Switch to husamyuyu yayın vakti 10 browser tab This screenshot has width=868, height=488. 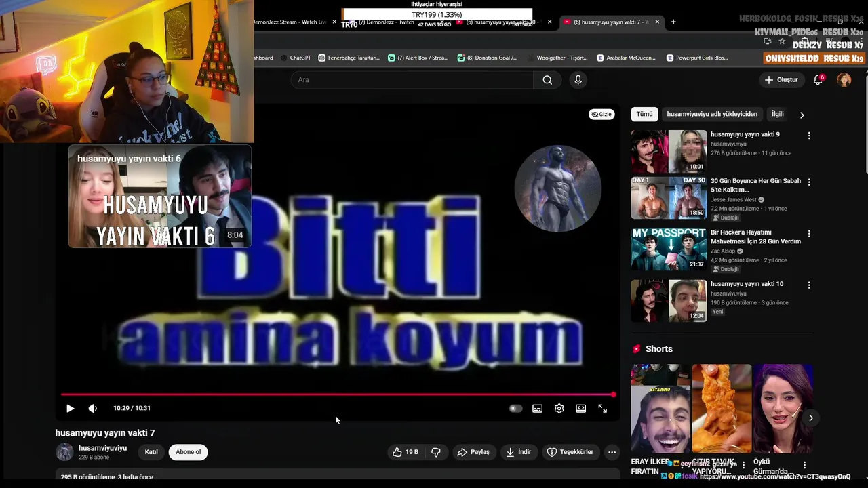point(502,22)
